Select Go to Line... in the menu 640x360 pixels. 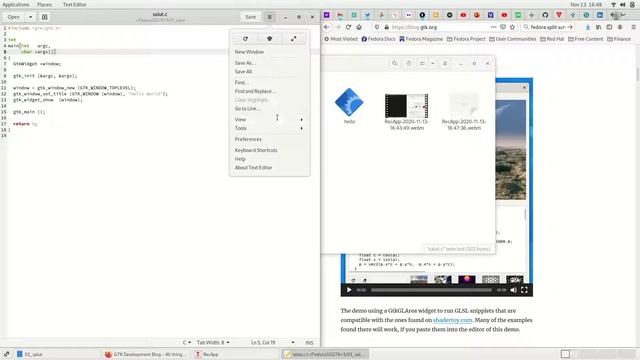(247, 109)
